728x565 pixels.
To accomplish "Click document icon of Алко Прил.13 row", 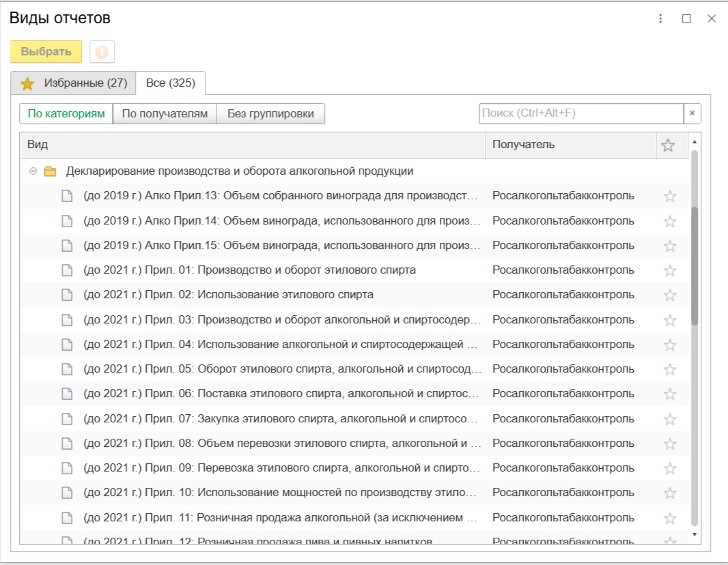I will pos(67,197).
